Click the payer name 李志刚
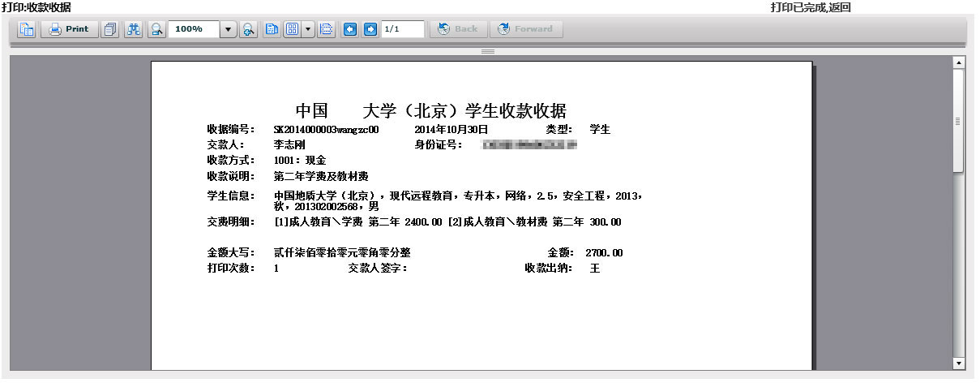This screenshot has width=980, height=387. pos(289,145)
